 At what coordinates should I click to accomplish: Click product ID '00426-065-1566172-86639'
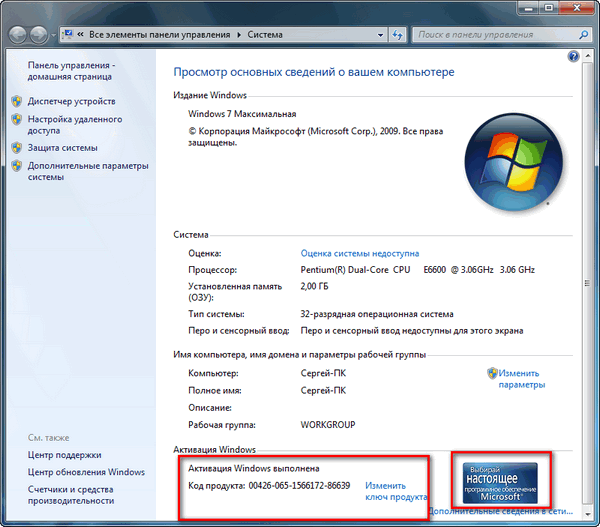coord(299,486)
